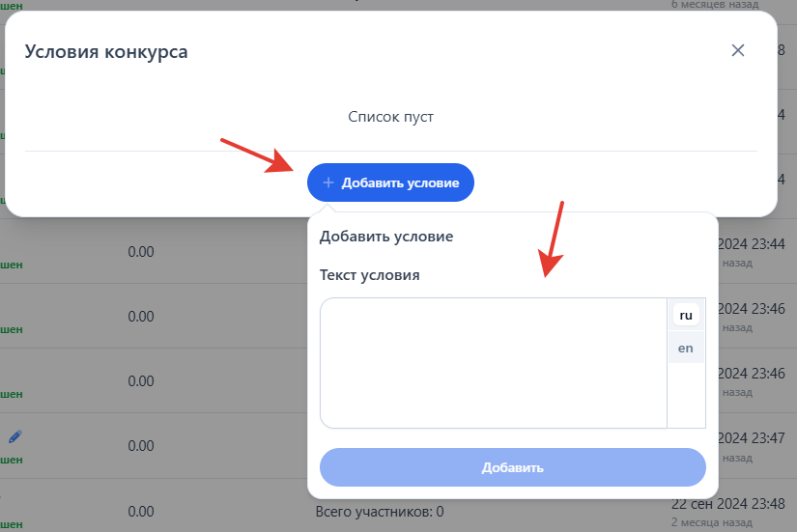Click the plus icon on Добавить условие
The width and height of the screenshot is (797, 532).
[x=328, y=182]
